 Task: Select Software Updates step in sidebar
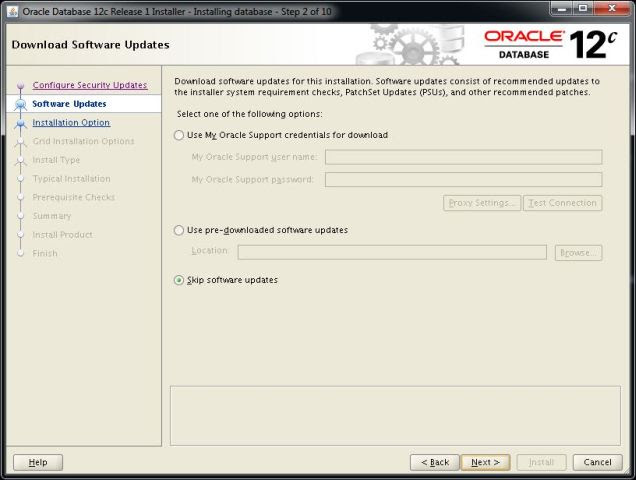[69, 104]
